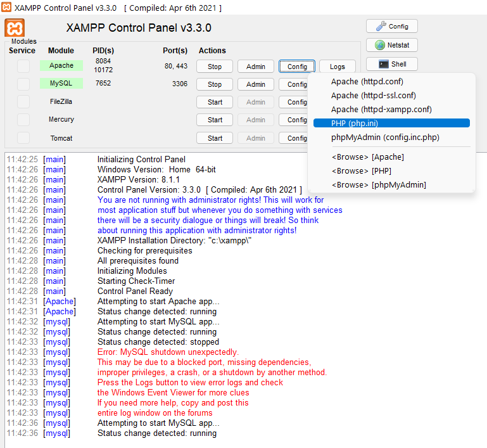Screen dimensions: 487x448
Task: Toggle the Mercury service checkbox
Action: click(23, 120)
